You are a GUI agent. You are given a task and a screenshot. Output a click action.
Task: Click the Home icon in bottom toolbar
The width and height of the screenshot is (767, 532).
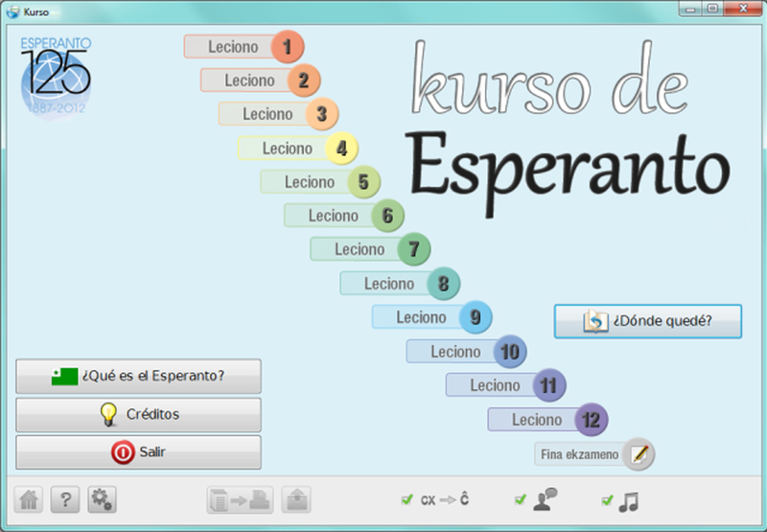(29, 499)
